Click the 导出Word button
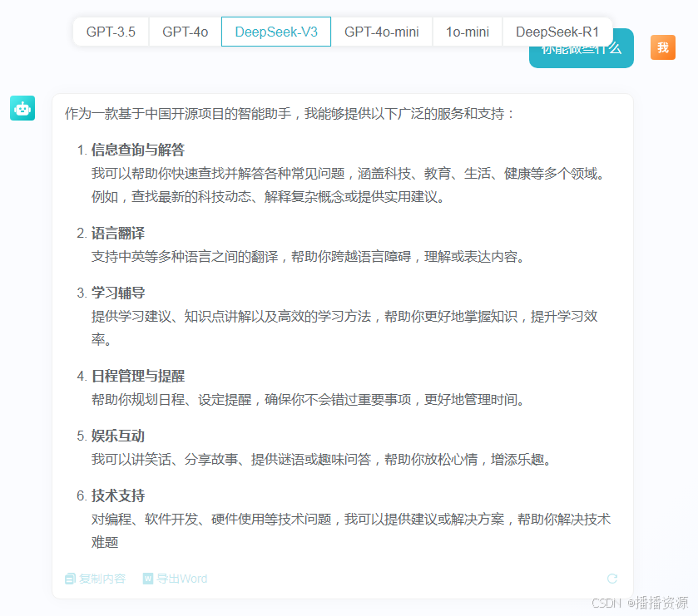This screenshot has width=698, height=616. tap(175, 579)
